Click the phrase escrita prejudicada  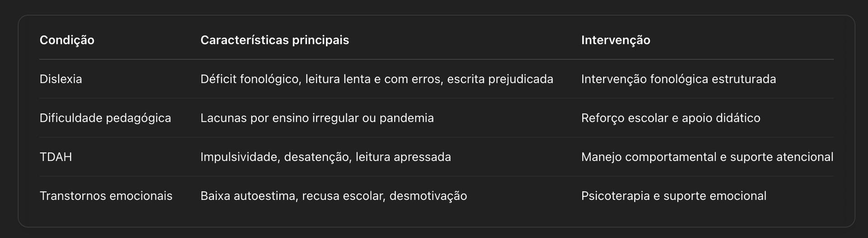click(x=500, y=79)
